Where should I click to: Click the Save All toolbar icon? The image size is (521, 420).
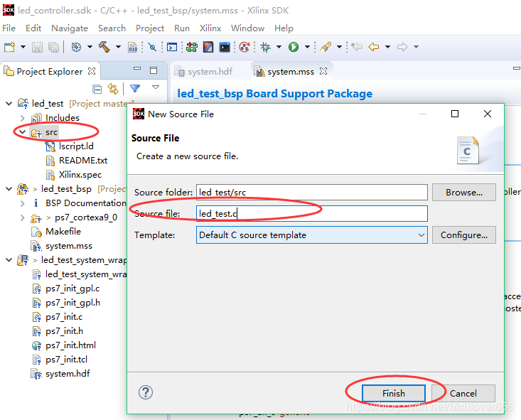[53, 47]
